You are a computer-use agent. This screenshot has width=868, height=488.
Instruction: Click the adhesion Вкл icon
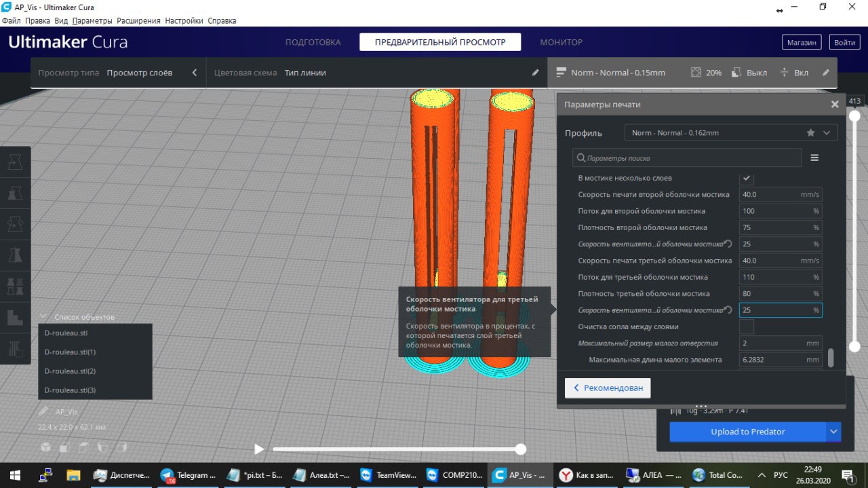pyautogui.click(x=784, y=73)
